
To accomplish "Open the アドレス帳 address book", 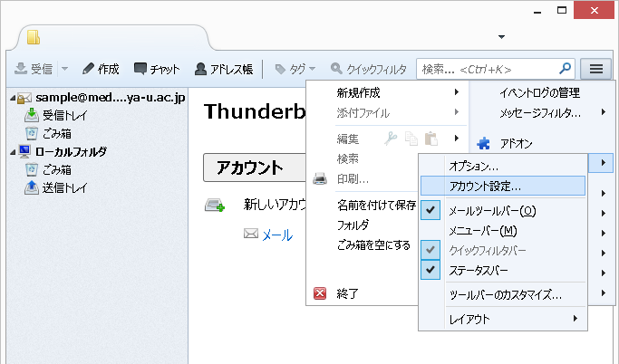I will pos(224,69).
